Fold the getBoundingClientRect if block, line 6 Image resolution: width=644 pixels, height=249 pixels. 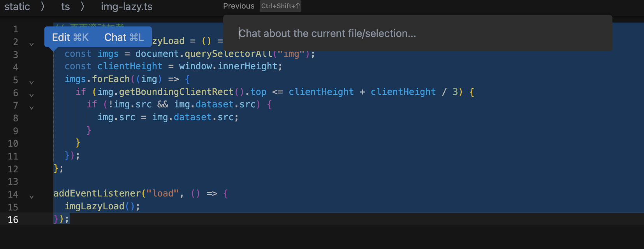pos(32,95)
